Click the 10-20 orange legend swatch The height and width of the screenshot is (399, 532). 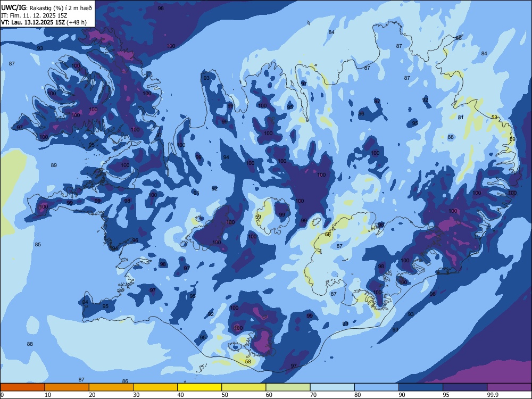point(67,387)
